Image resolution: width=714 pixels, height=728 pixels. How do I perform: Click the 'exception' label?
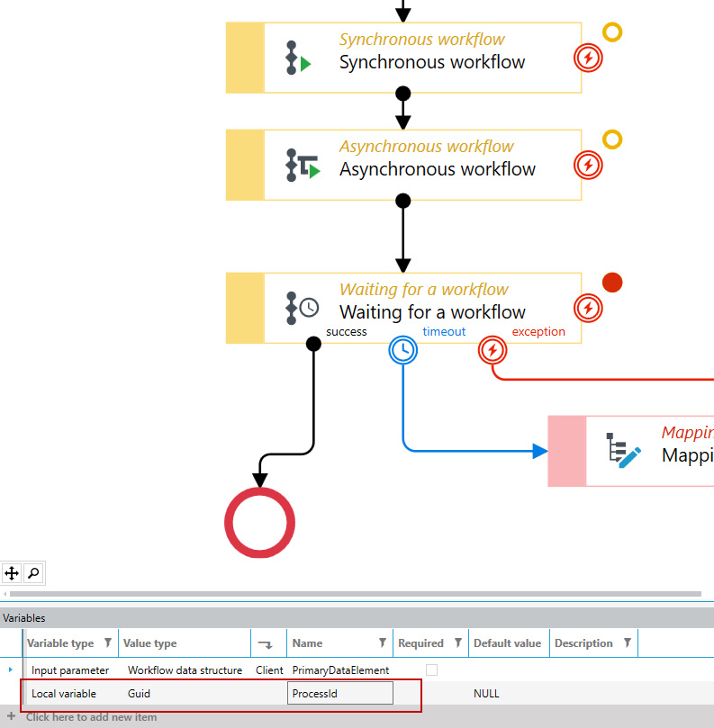tap(538, 331)
